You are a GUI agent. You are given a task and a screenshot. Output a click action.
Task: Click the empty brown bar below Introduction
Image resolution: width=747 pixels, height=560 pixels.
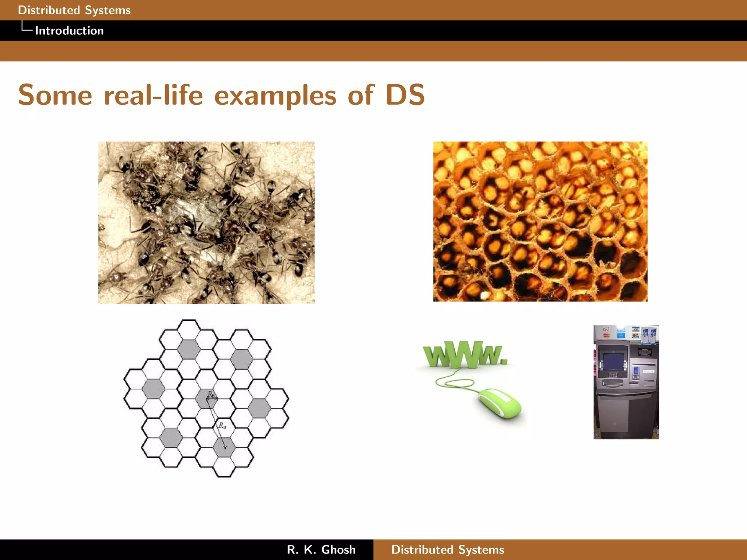tap(373, 51)
